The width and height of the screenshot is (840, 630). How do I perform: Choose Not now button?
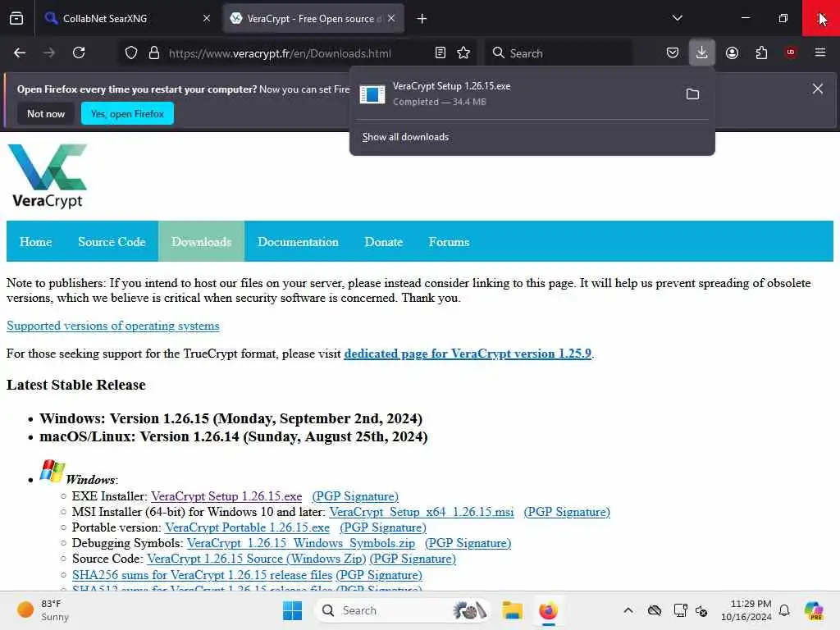46,113
